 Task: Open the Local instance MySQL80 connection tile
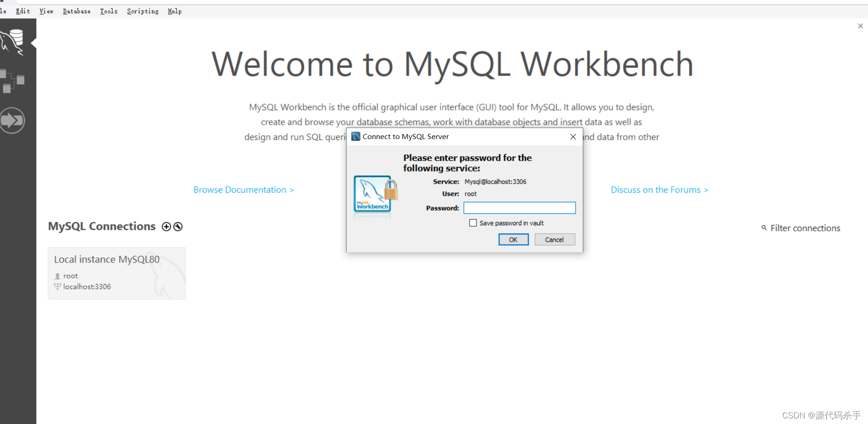pos(116,273)
